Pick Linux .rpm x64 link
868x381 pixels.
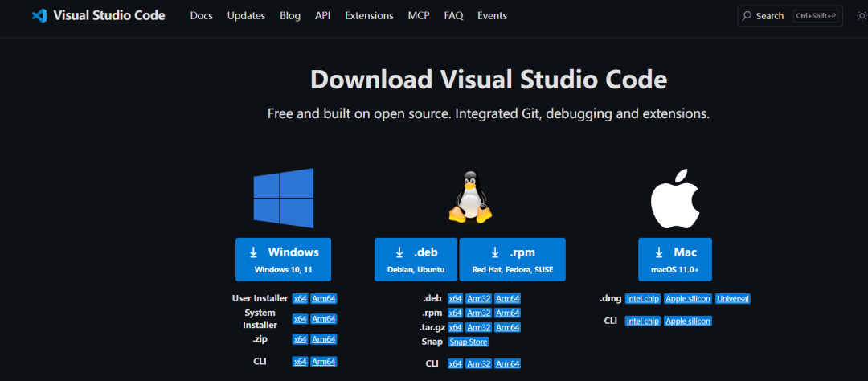click(x=455, y=313)
